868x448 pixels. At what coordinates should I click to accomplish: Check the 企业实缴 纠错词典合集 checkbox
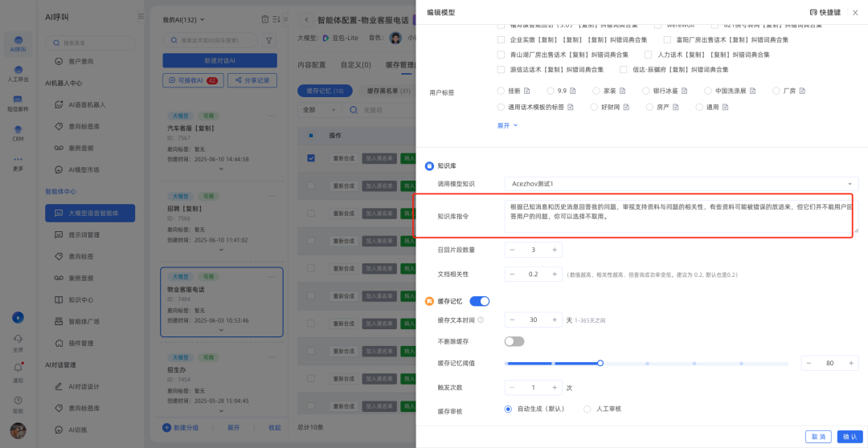coord(501,40)
